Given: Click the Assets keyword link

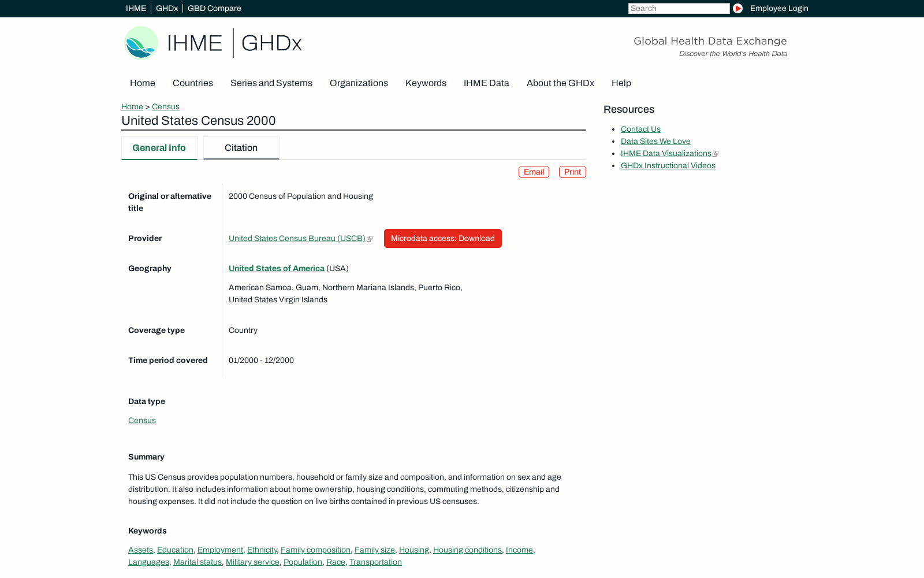Looking at the screenshot, I should [140, 550].
